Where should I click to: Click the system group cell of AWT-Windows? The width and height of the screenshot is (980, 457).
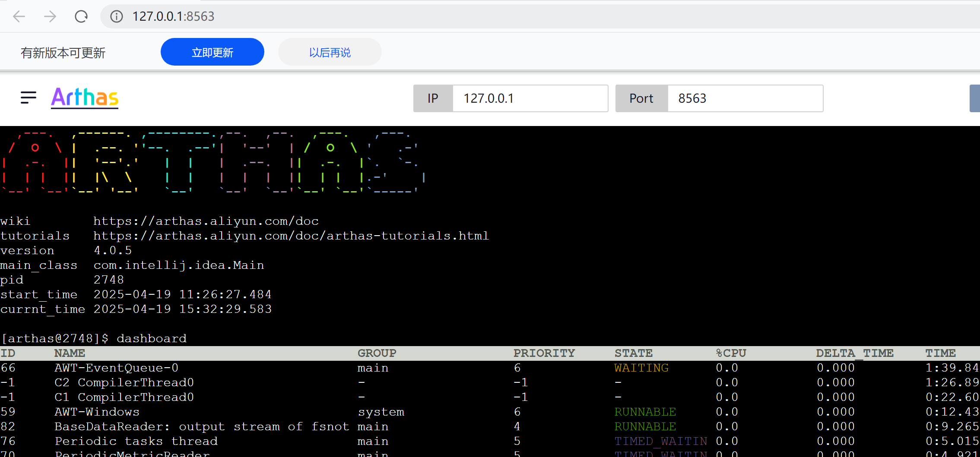[381, 412]
